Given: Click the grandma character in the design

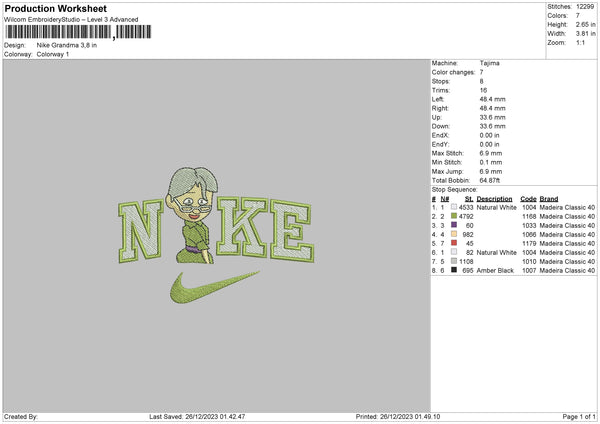Looking at the screenshot, I should pyautogui.click(x=192, y=215).
